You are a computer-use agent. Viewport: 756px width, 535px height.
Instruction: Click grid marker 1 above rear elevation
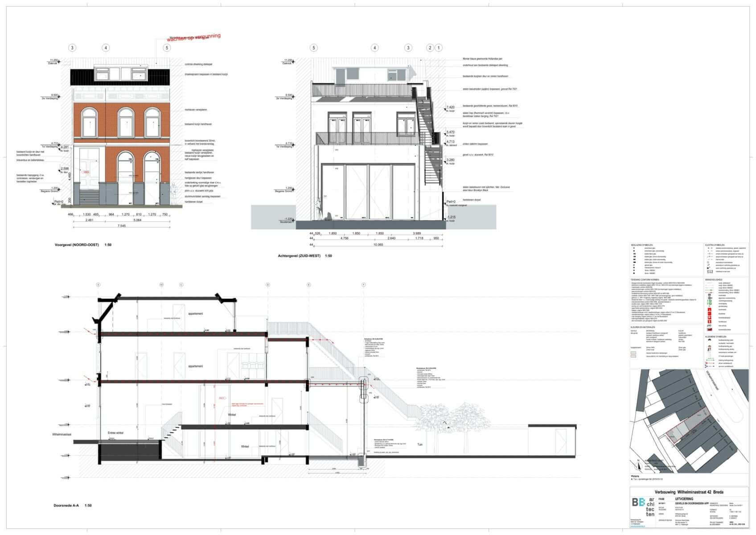pyautogui.click(x=439, y=48)
